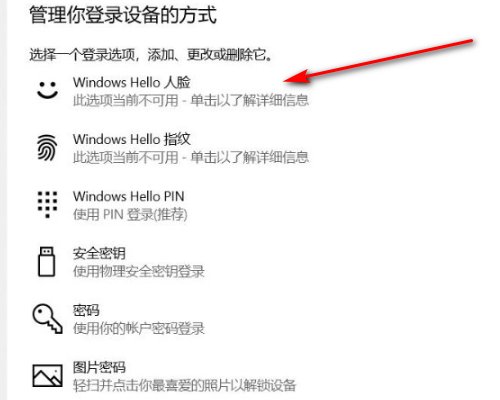Click the 管理你登录设备的方式 heading
The width and height of the screenshot is (500, 400).
coord(123,15)
